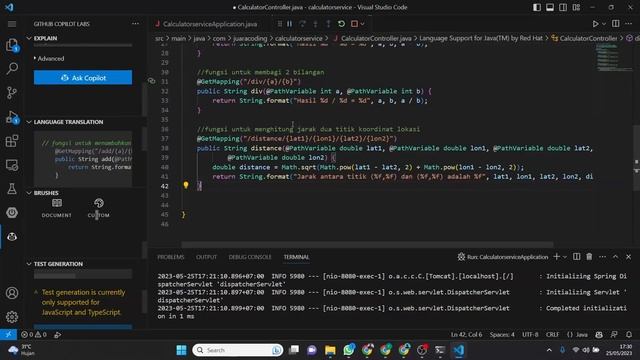Open the Windows Start menu
The height and width of the screenshot is (360, 640).
(181, 350)
